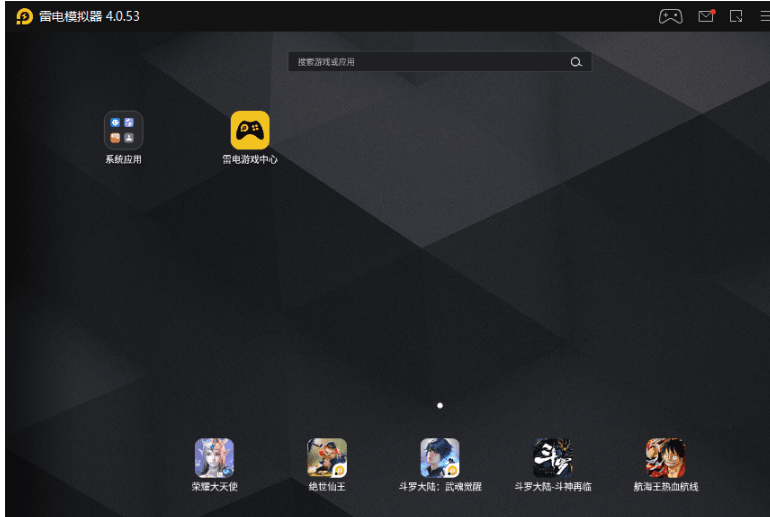Click the 系统应用 label text

(x=123, y=159)
